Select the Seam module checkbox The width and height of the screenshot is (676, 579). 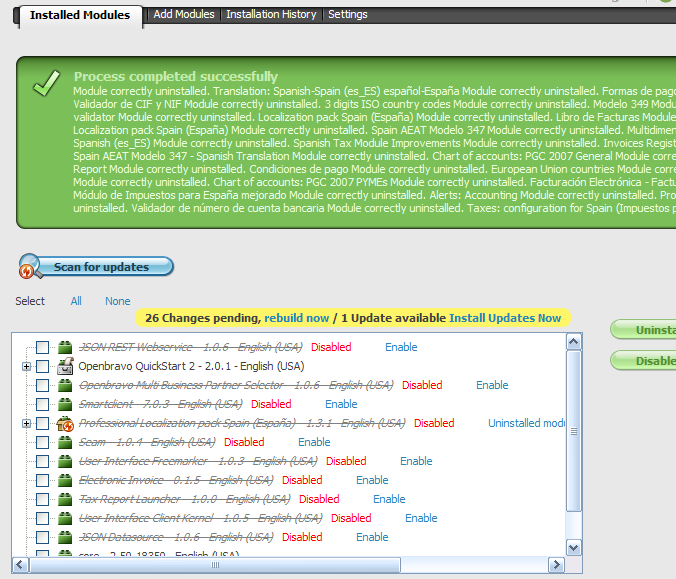[42, 442]
